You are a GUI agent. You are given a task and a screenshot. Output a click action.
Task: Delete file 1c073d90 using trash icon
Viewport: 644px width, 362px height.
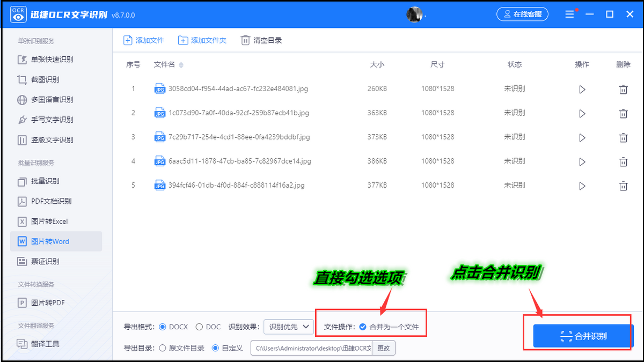623,114
